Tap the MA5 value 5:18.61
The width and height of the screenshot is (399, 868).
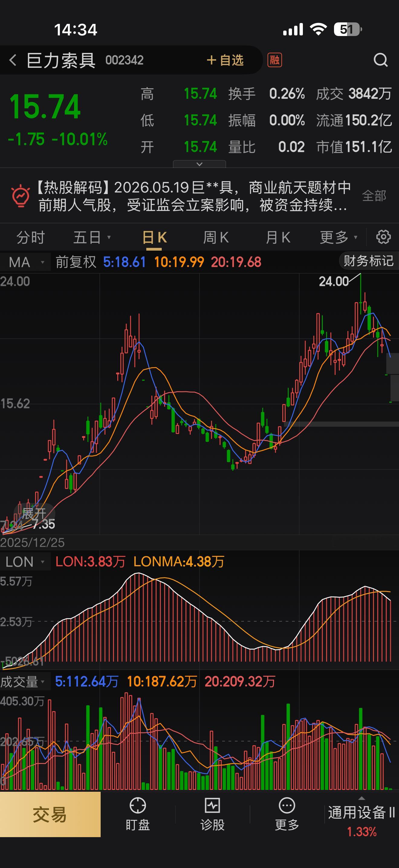click(125, 262)
